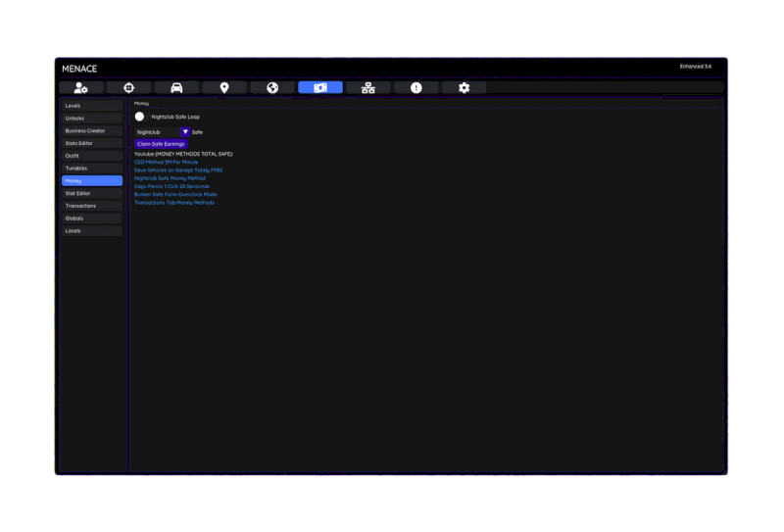Select the active Money sidebar item

92,180
